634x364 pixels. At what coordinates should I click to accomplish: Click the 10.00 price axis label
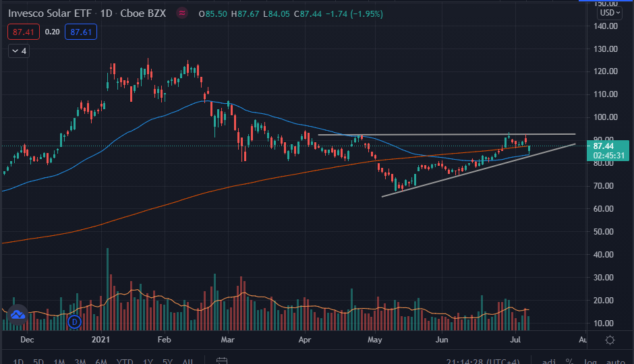pos(603,323)
